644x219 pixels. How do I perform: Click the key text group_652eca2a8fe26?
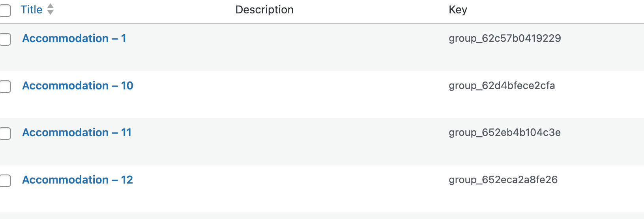503,180
